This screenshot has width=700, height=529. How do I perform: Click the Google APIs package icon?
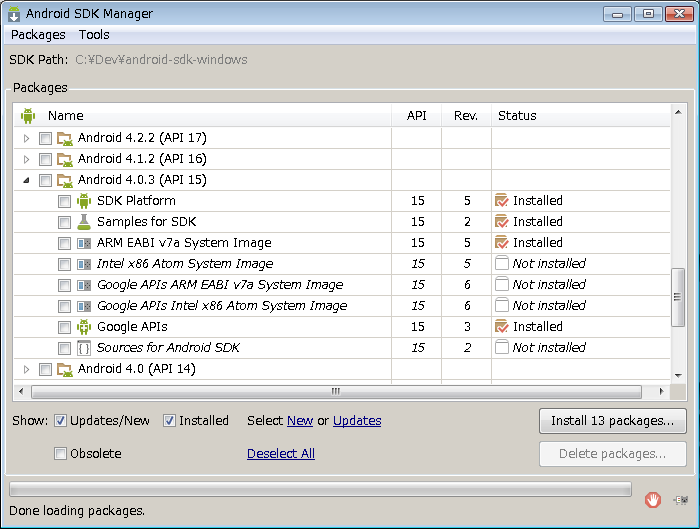tap(84, 327)
